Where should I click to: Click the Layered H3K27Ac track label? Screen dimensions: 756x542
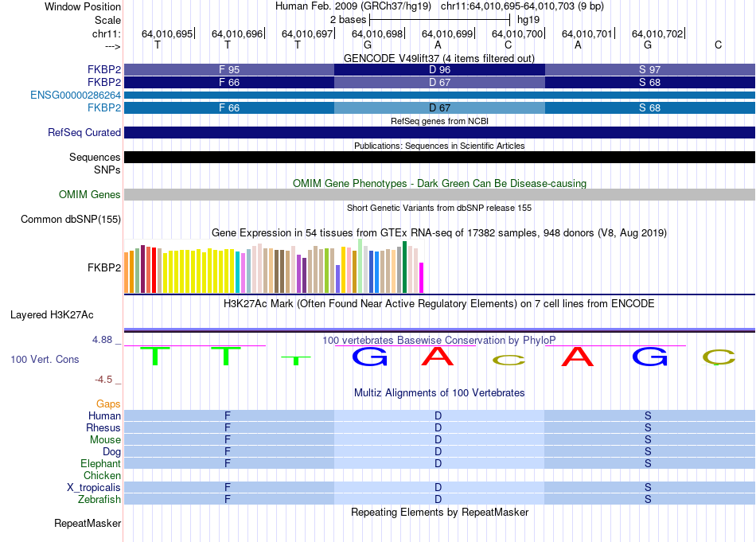52,315
